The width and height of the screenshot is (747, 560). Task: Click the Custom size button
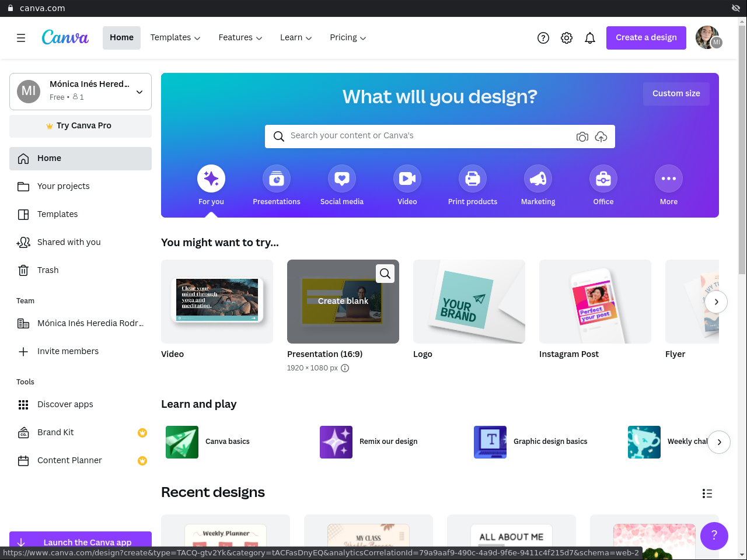[676, 94]
